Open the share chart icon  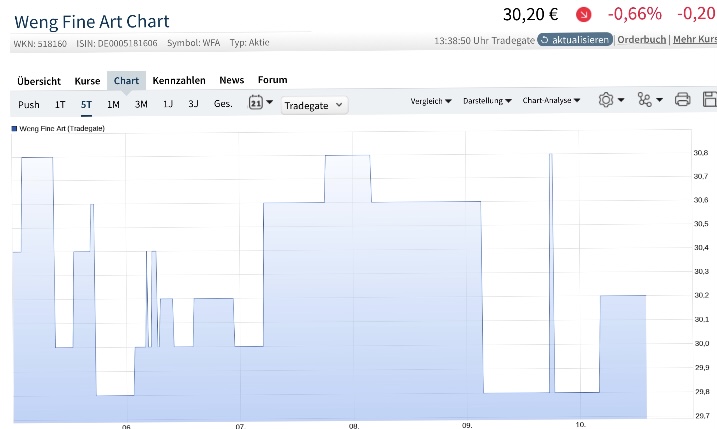click(x=645, y=100)
